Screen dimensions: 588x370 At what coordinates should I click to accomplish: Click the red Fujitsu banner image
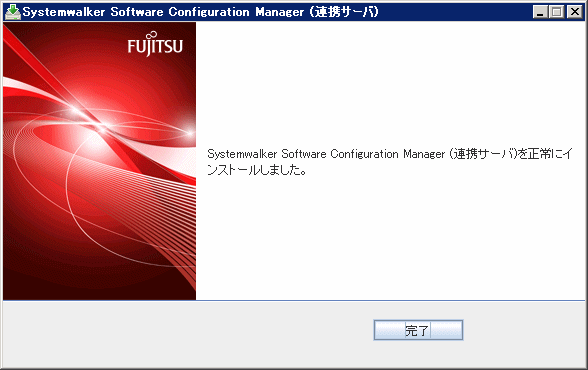tap(99, 161)
